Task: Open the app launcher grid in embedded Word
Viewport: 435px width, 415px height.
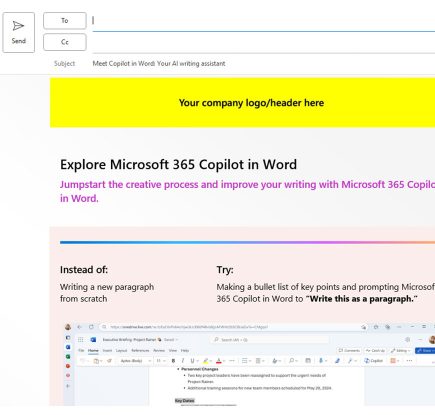Action: (x=81, y=340)
